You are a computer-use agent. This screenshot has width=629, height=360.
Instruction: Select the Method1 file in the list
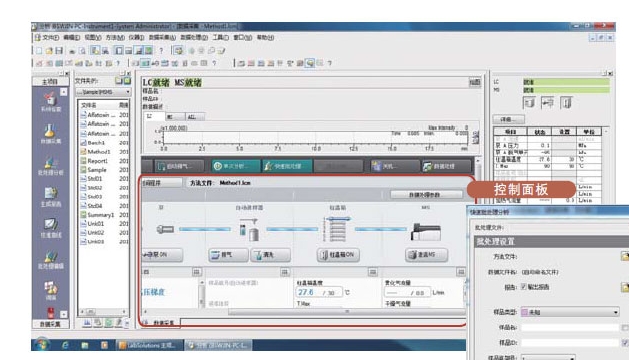coord(99,152)
